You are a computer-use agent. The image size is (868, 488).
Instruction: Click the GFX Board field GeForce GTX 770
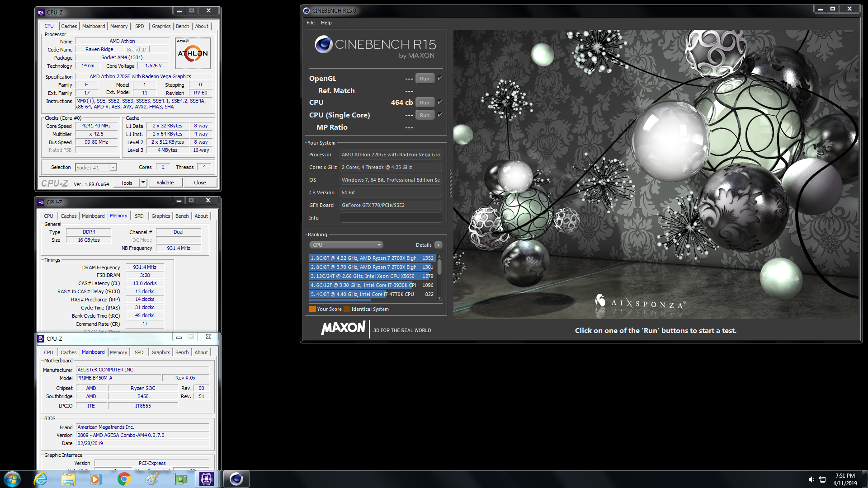[x=391, y=205]
